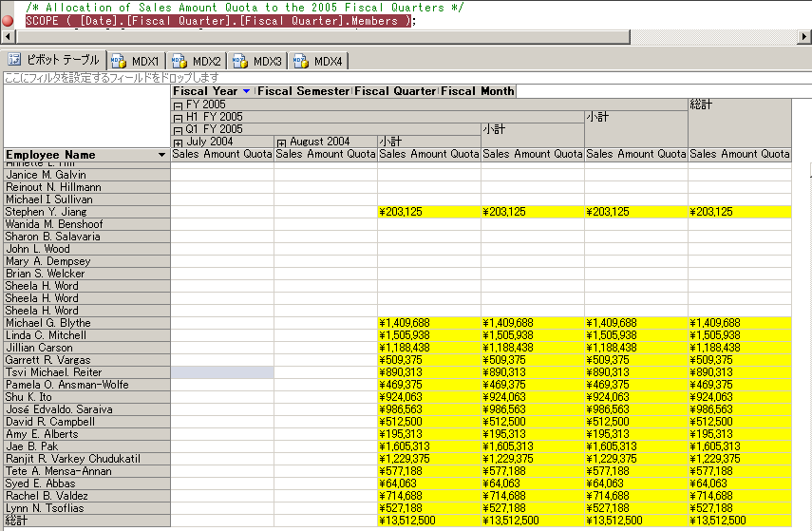The image size is (812, 531).
Task: Click the Fiscal Quarter field header
Action: tap(395, 91)
